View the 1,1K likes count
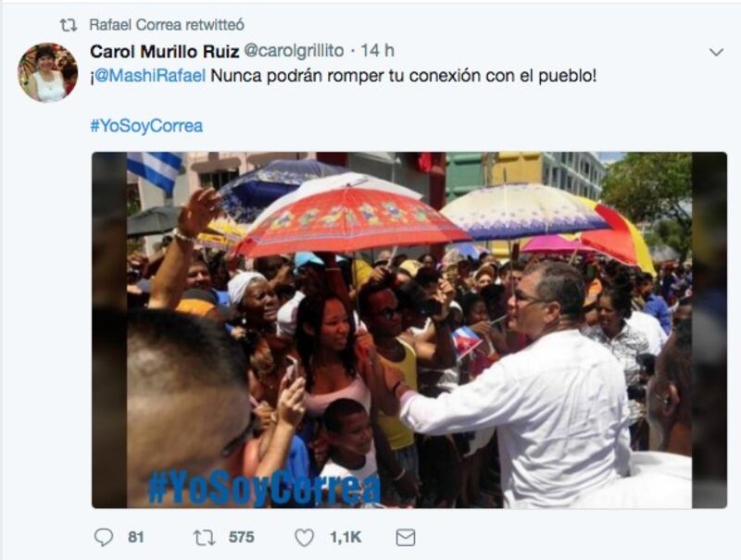The height and width of the screenshot is (560, 741). coord(345,538)
